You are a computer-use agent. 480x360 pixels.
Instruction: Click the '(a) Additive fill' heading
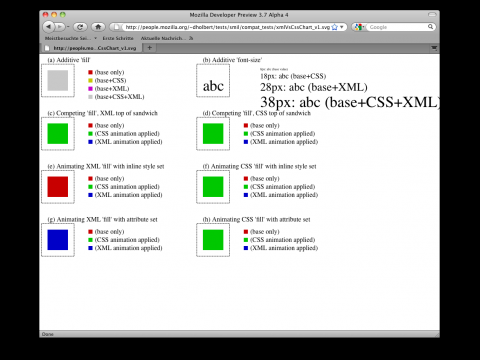69,60
